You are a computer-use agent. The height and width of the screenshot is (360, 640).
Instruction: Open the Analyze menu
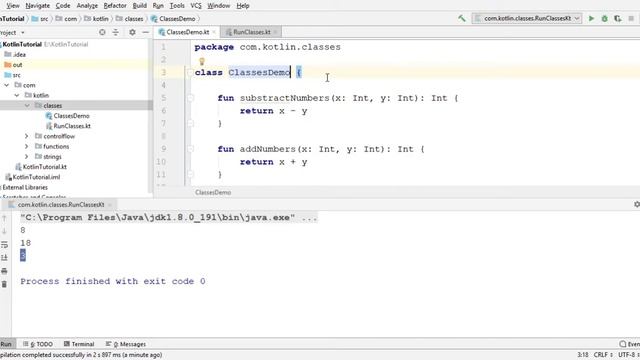coord(87,6)
